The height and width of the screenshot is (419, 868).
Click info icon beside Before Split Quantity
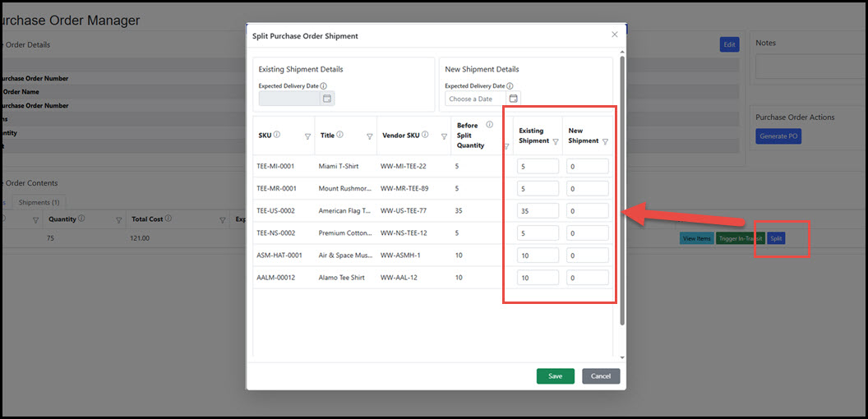click(x=489, y=125)
